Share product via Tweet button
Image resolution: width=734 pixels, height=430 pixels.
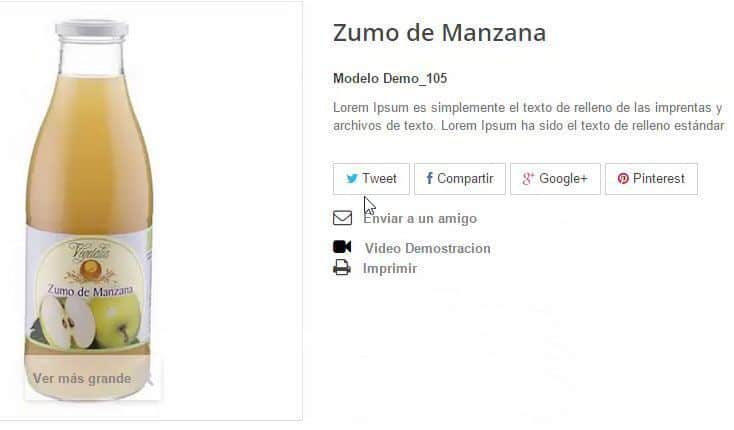(371, 179)
